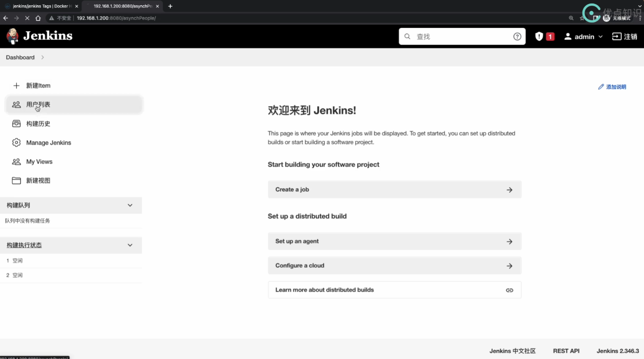Choose Configure a cloud
644x359 pixels.
(395, 266)
